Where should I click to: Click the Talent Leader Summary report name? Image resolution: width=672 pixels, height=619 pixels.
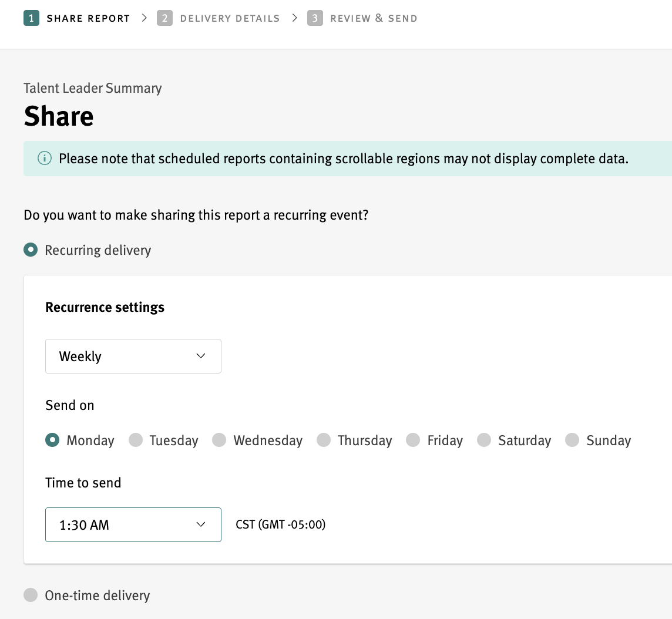point(93,88)
